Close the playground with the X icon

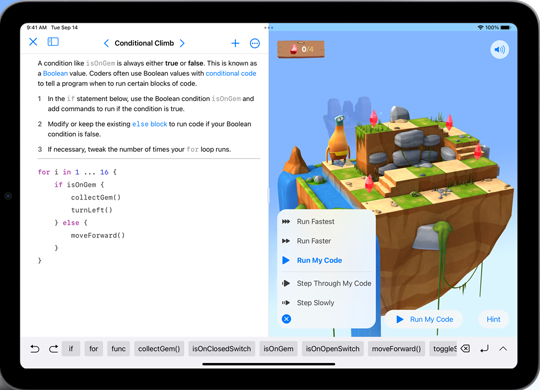33,42
